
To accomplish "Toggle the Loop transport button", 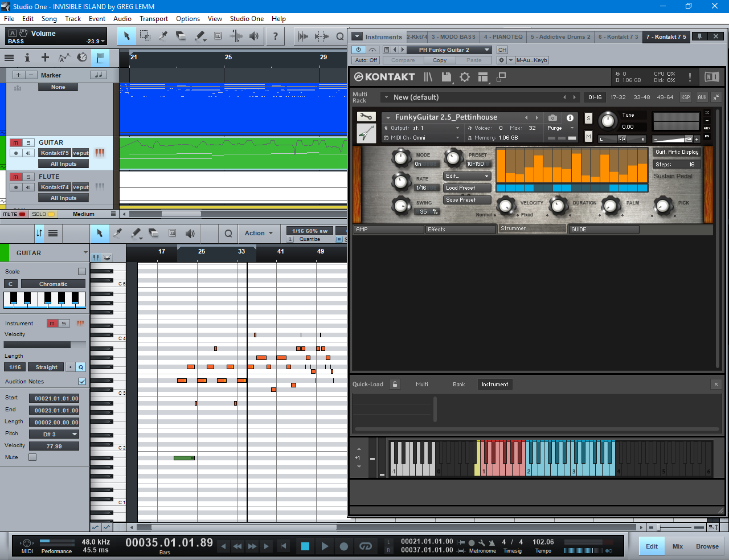I will (x=365, y=546).
